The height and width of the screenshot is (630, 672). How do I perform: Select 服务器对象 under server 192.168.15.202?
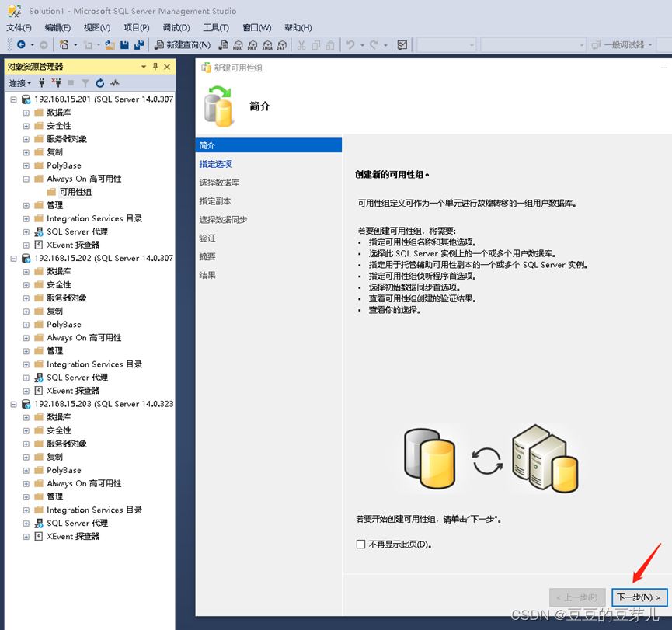67,298
